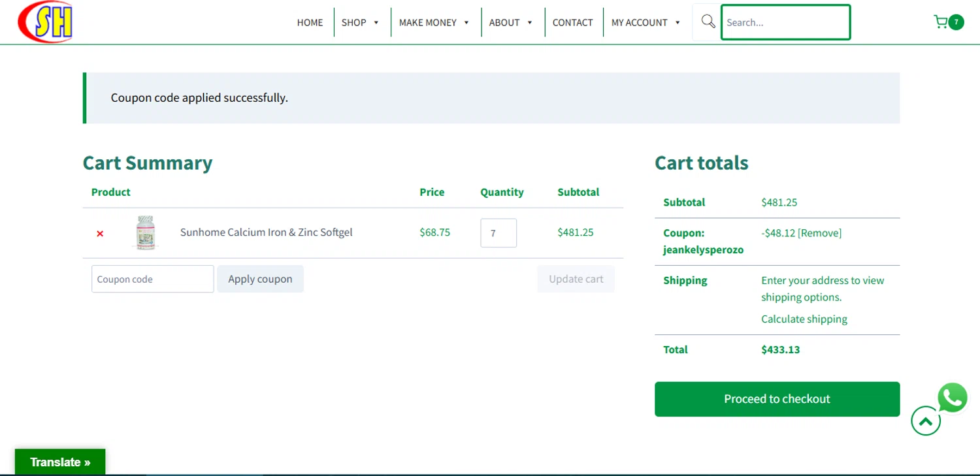980x476 pixels.
Task: Click Proceed to checkout
Action: point(777,399)
